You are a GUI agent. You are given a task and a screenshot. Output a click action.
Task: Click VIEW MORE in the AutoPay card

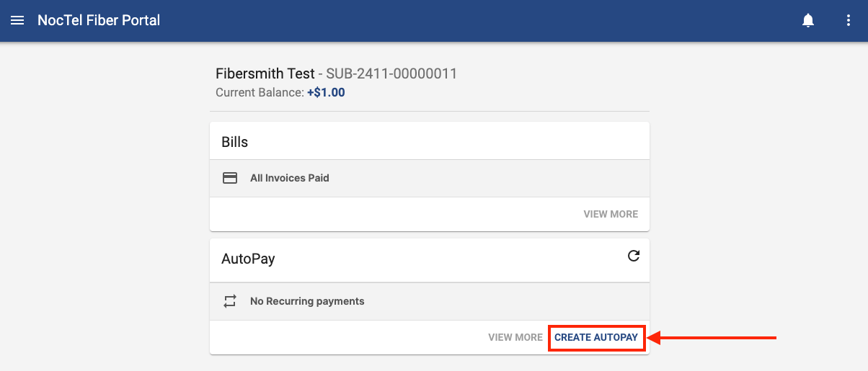pos(515,337)
